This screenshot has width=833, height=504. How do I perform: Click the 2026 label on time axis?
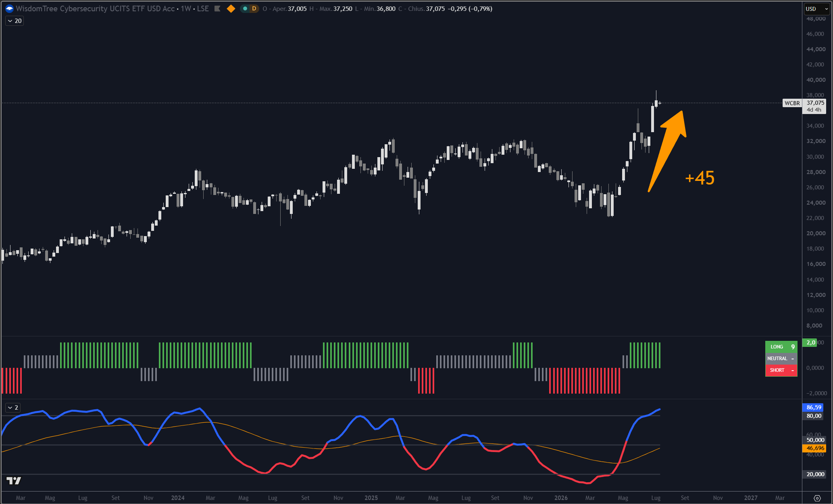[x=561, y=498]
